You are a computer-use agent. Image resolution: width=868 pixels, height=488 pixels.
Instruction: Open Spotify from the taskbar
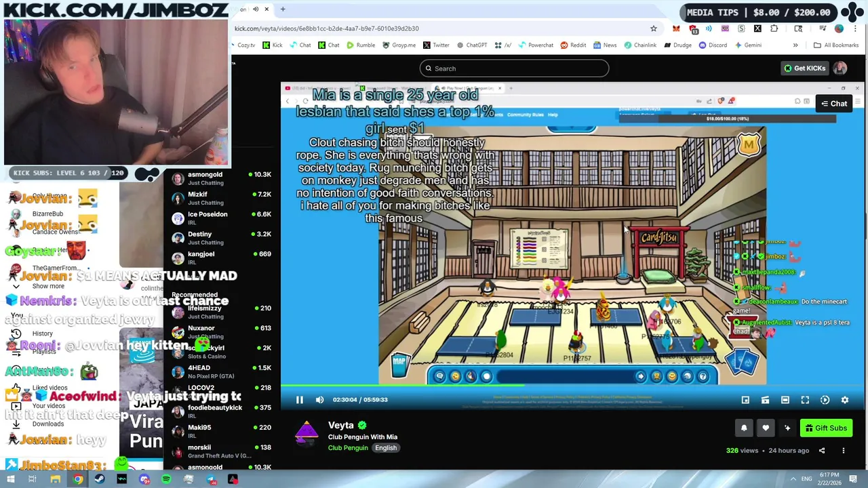pyautogui.click(x=166, y=479)
